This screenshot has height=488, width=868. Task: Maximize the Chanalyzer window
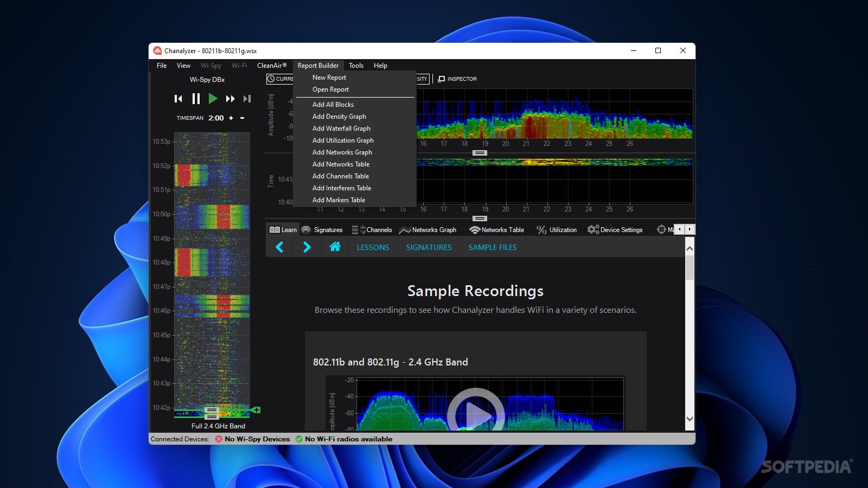(658, 50)
